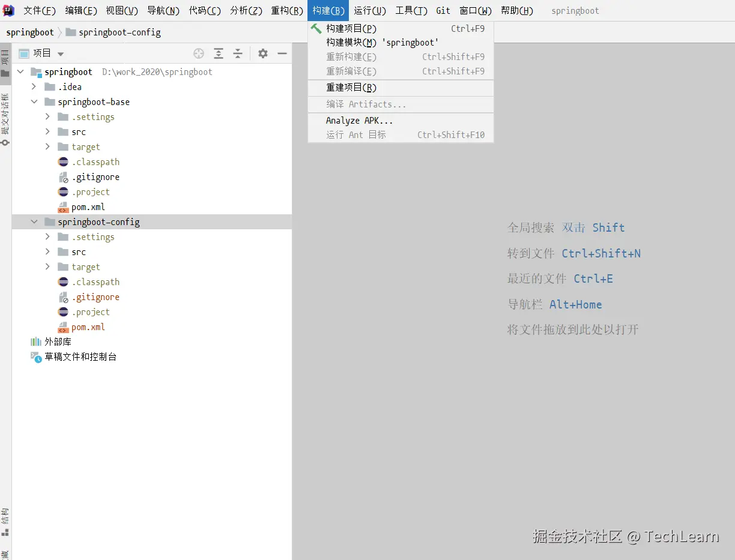Click the IntelliJ IDEA logo icon

pos(8,10)
